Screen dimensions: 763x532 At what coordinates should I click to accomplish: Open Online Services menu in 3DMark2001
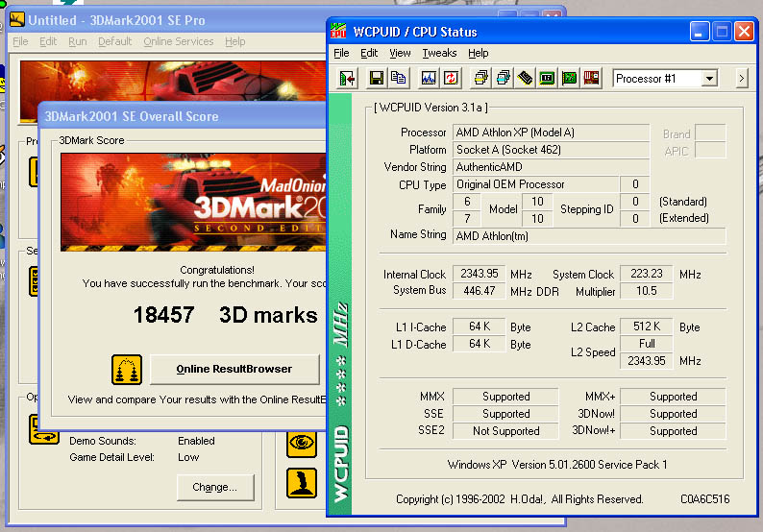coord(179,41)
